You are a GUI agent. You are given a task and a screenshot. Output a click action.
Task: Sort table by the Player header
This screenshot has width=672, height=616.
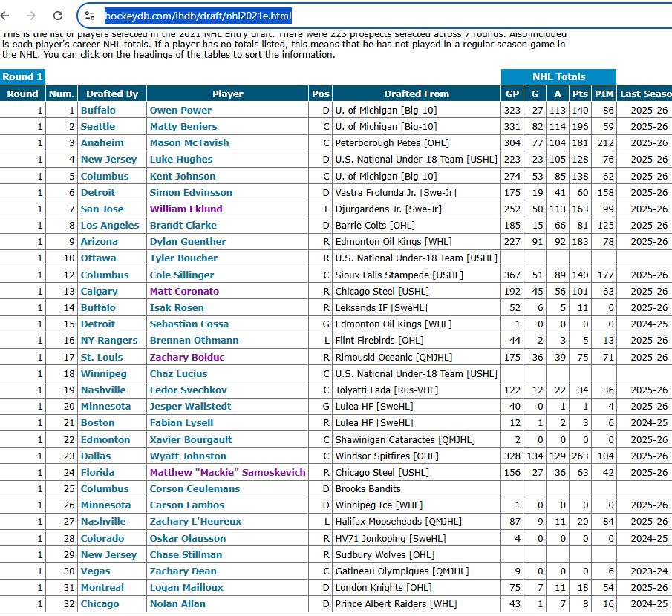point(227,94)
